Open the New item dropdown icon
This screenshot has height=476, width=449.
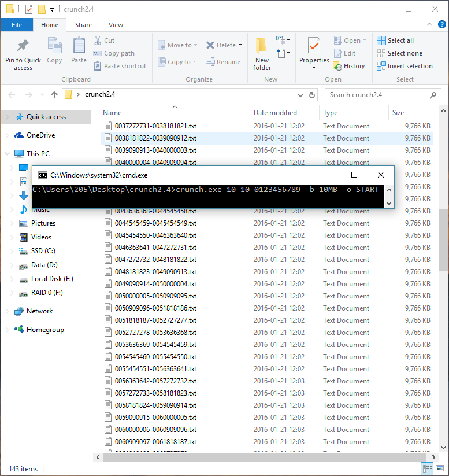283,40
